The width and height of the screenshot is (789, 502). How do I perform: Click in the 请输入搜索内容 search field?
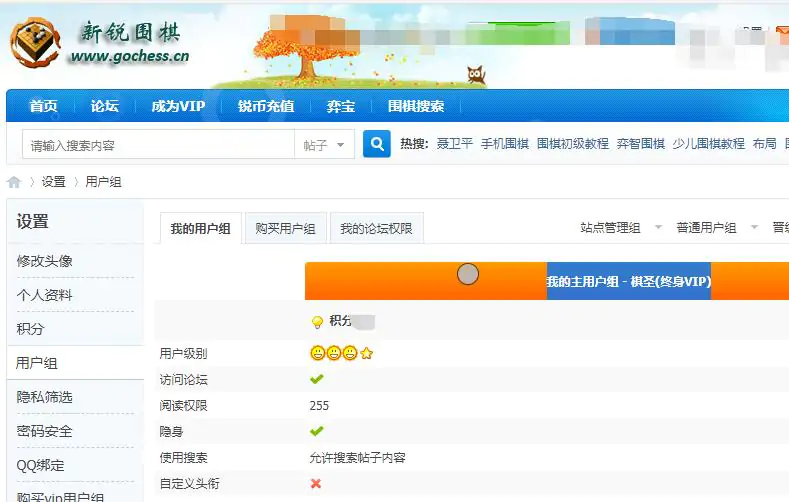[x=159, y=145]
